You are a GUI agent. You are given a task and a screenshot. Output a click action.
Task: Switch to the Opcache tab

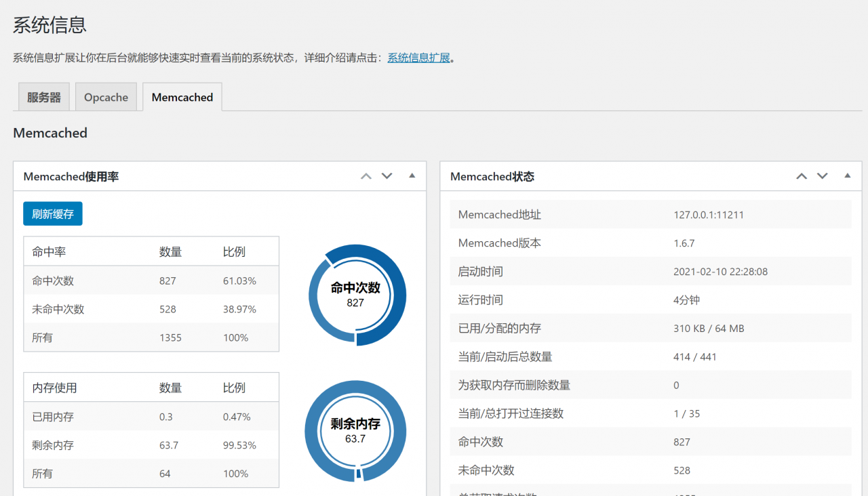[x=106, y=97]
